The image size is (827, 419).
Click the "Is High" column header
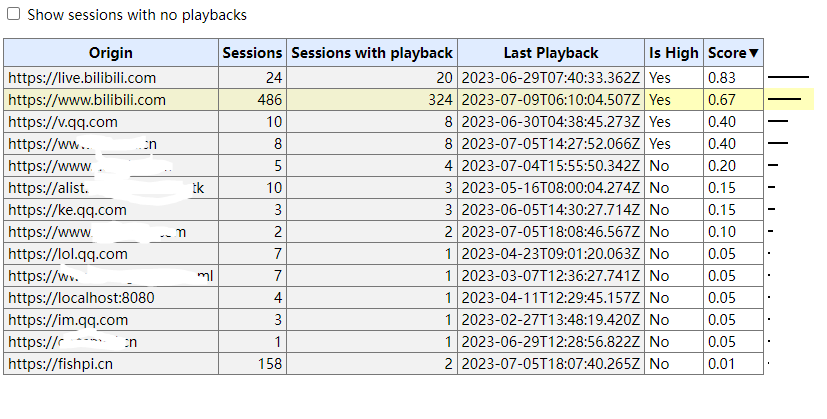[x=674, y=53]
